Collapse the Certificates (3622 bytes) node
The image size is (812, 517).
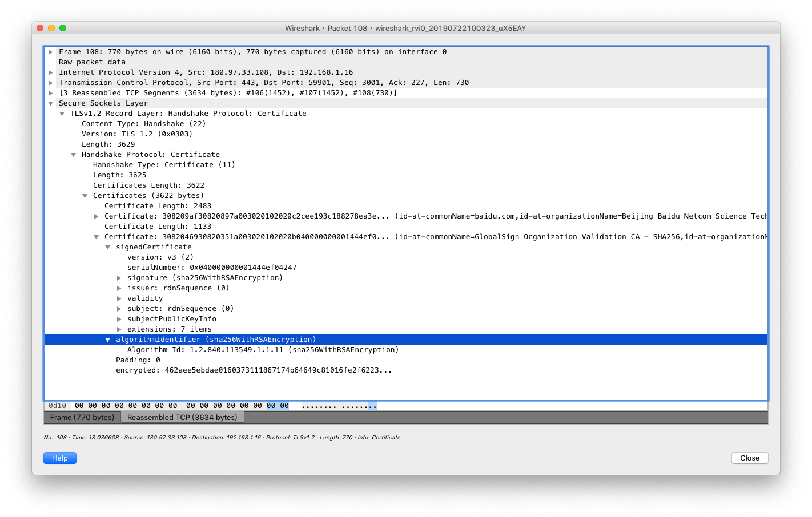(x=85, y=196)
